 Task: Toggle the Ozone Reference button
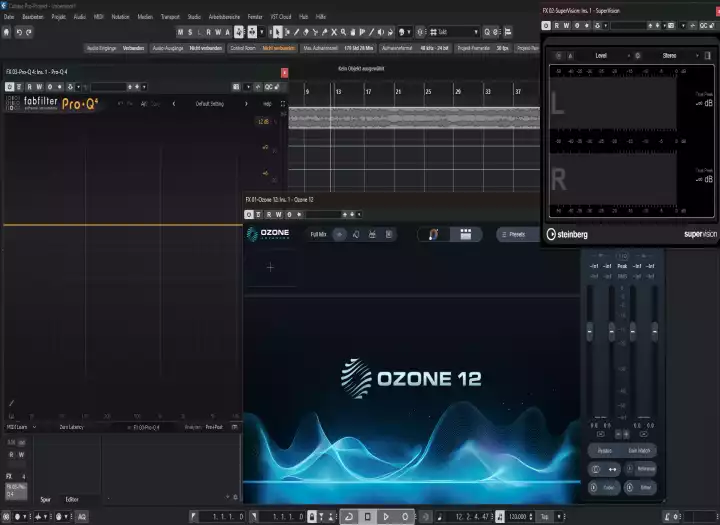[641, 469]
